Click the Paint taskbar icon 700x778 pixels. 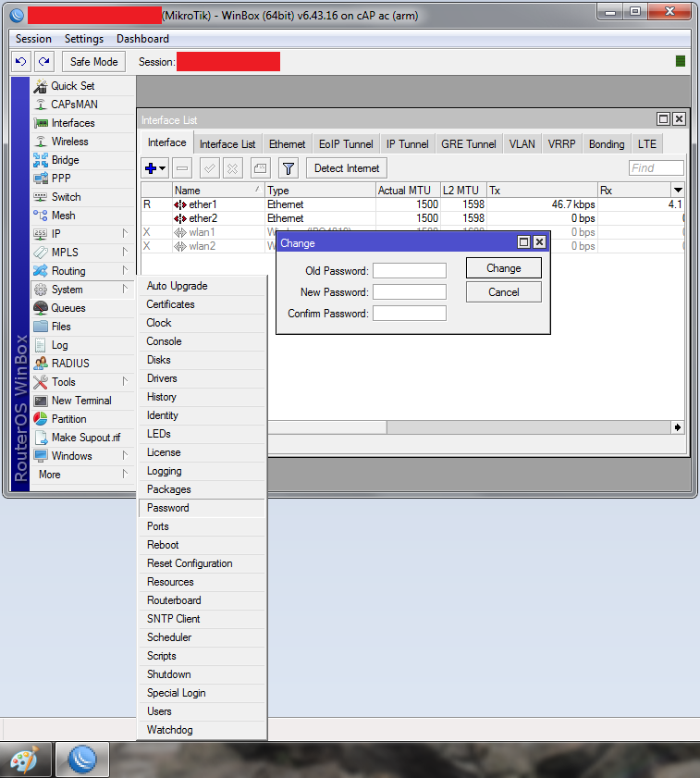pos(25,759)
